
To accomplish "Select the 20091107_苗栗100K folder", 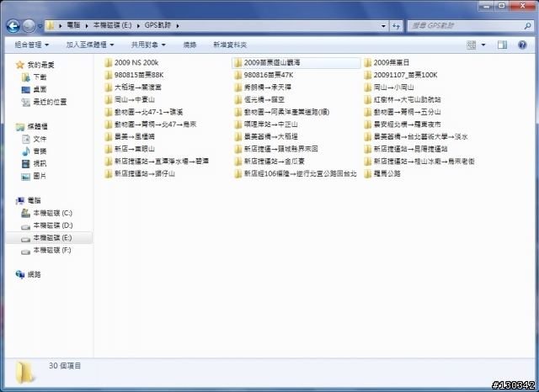I will tap(401, 75).
